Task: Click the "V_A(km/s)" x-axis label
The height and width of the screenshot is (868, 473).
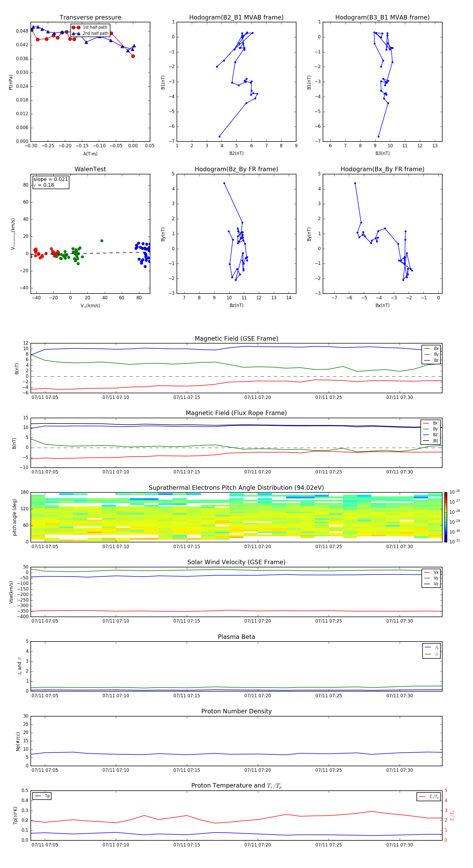Action: [x=90, y=306]
